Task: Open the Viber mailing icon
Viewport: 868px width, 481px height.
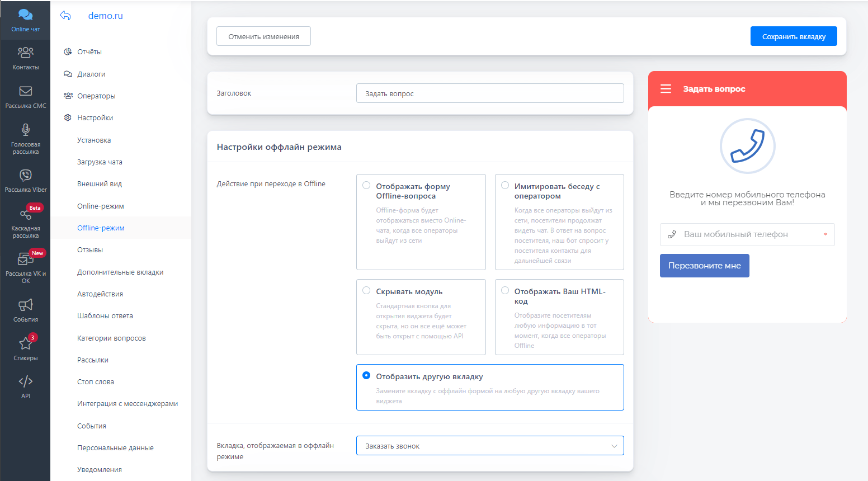Action: (25, 175)
